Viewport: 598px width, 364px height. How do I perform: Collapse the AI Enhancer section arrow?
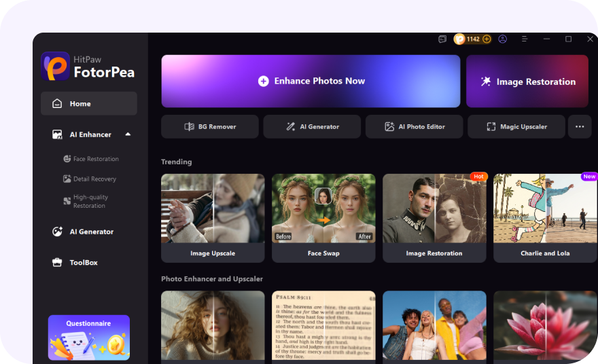(128, 134)
